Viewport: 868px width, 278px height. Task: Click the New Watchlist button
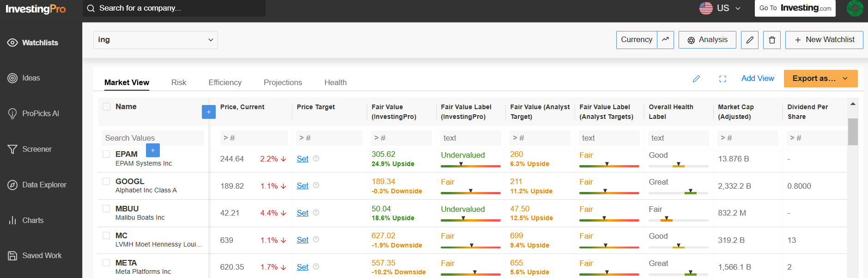(825, 40)
